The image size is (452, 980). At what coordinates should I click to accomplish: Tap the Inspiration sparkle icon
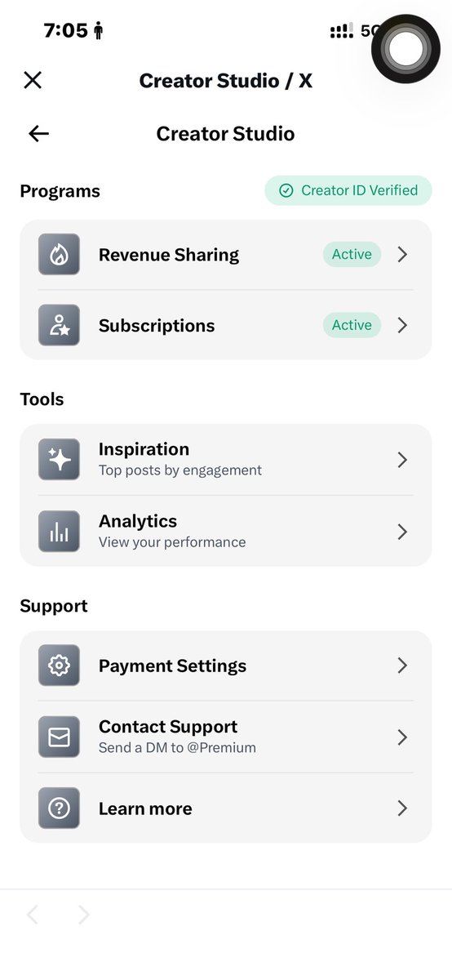(59, 459)
